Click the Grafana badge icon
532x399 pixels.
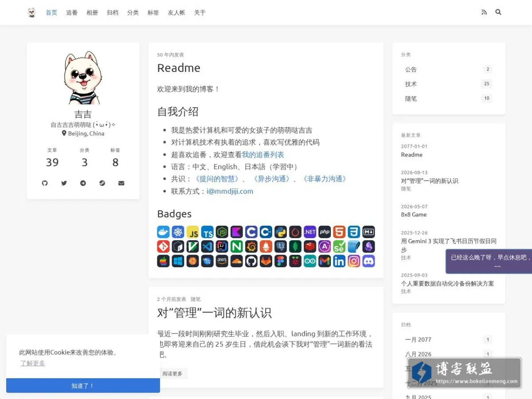tap(251, 246)
